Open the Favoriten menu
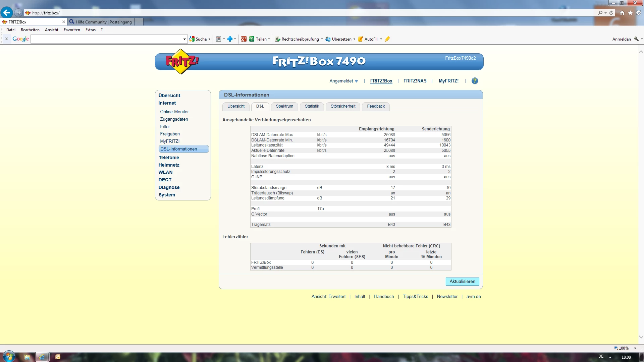Viewport: 644px width, 362px height. [72, 30]
